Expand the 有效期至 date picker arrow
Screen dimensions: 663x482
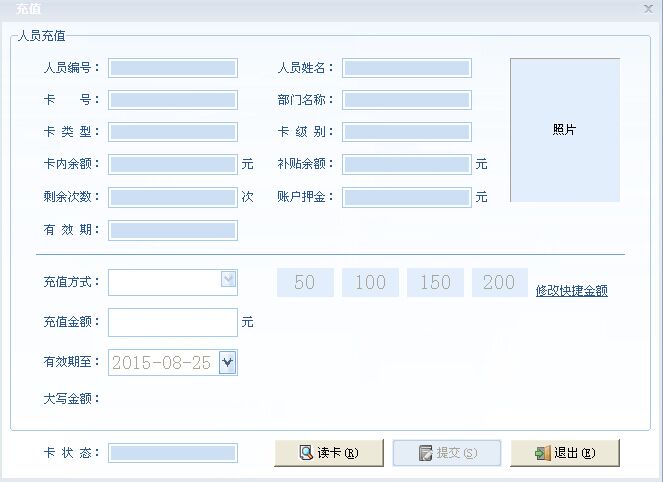(x=228, y=363)
